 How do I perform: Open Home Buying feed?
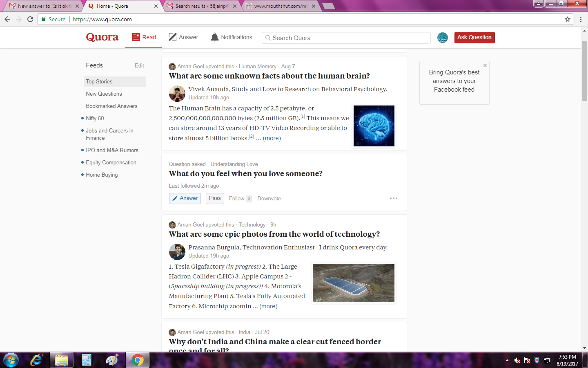[102, 175]
